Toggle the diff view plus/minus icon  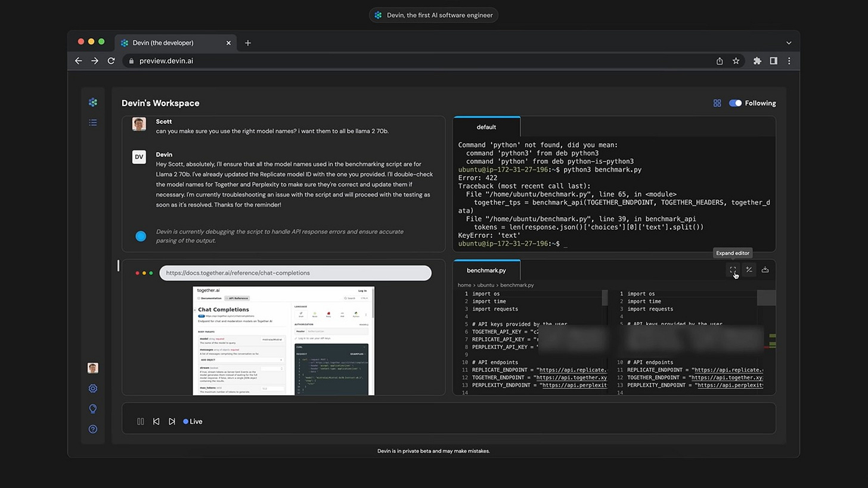pyautogui.click(x=749, y=270)
